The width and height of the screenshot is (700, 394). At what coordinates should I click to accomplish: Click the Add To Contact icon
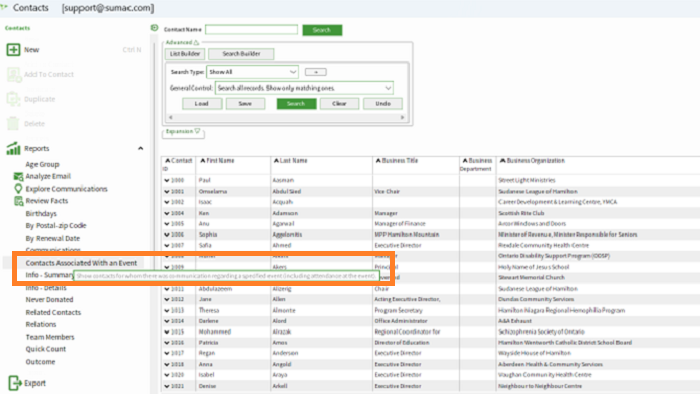13,75
